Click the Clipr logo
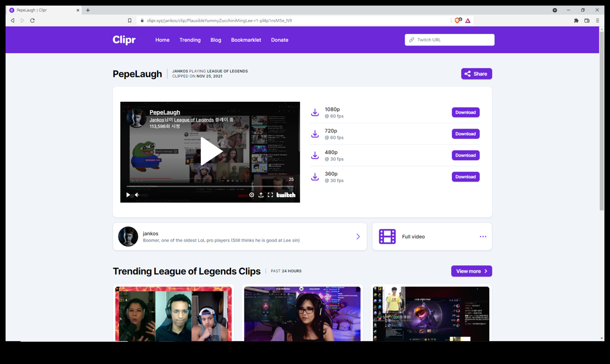The image size is (610, 364). pyautogui.click(x=124, y=40)
